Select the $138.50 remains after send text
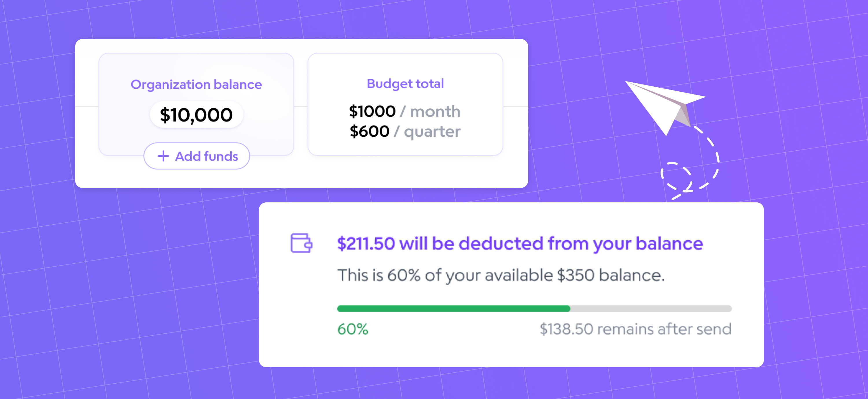868x399 pixels. click(x=635, y=329)
